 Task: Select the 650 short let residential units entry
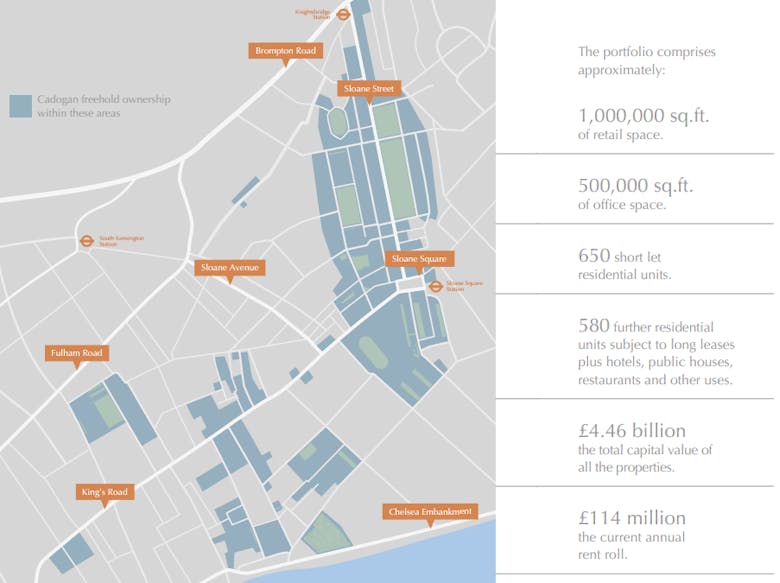626,264
